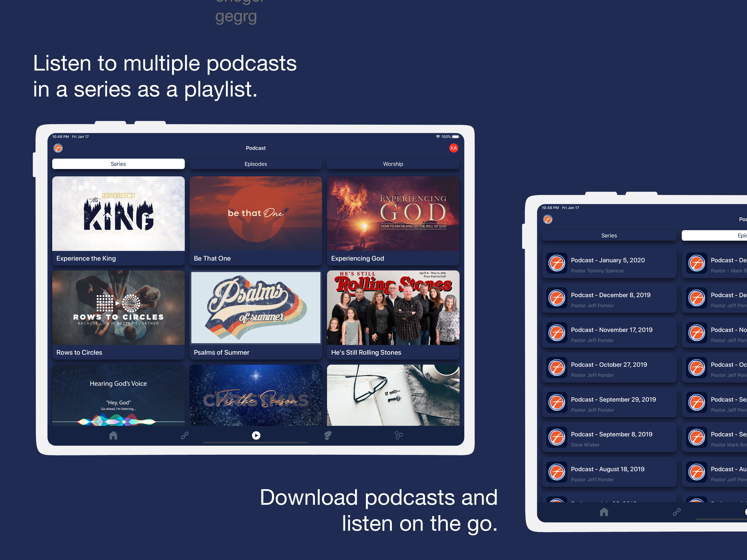Tap the logo icon beside Podcast - November 17, 2019

click(556, 333)
